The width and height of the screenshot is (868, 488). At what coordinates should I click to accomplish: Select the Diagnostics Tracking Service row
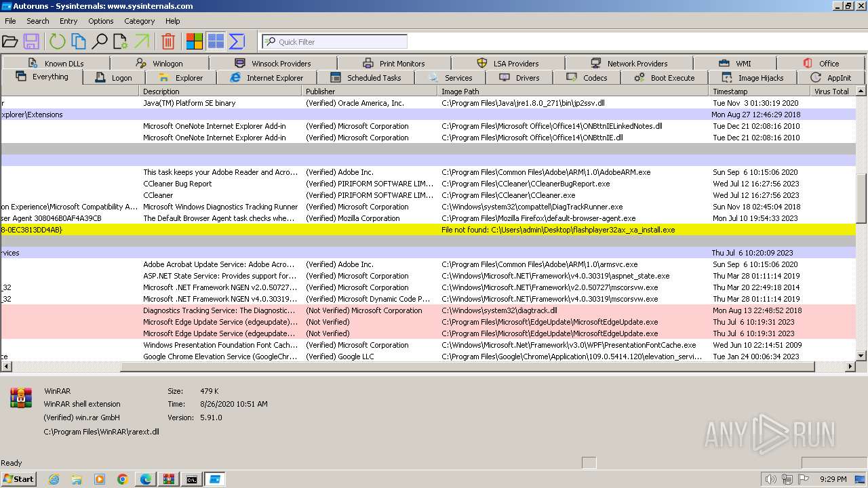coord(428,310)
